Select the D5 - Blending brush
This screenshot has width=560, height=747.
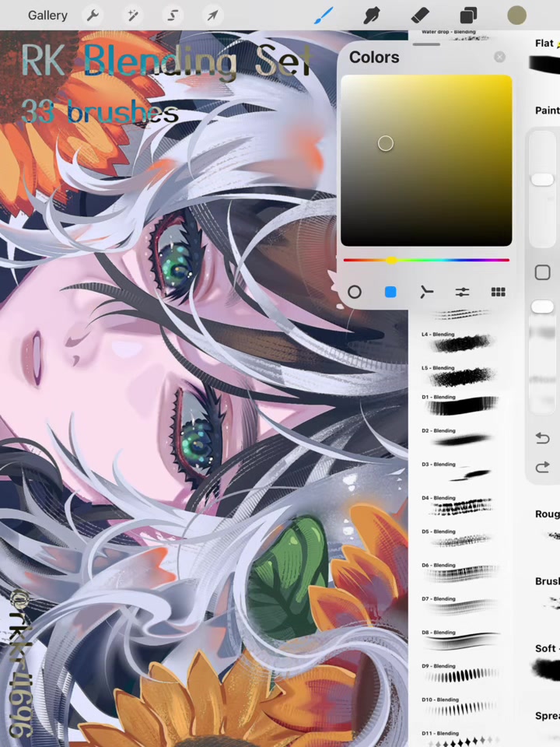[x=459, y=538]
